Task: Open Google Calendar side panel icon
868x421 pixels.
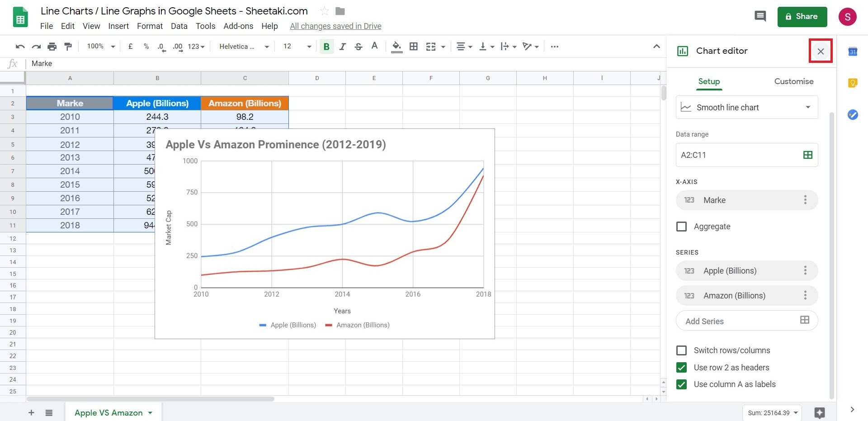Action: coord(853,52)
